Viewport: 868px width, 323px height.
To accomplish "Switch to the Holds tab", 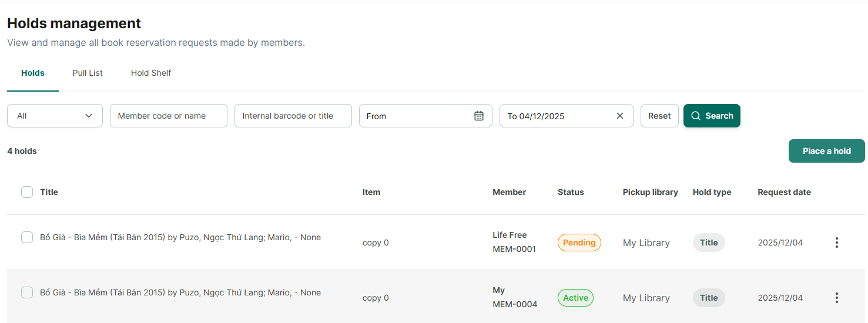I will point(33,73).
